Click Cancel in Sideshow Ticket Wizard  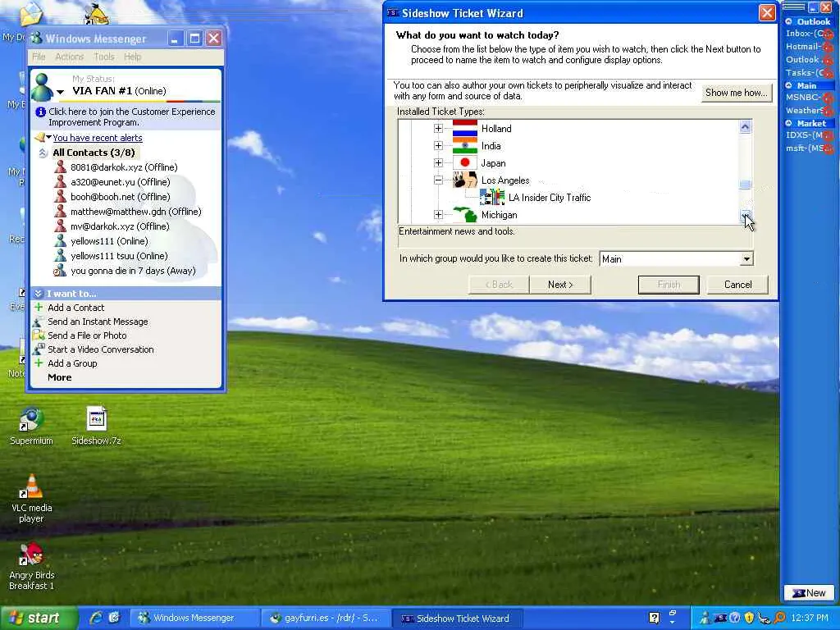(737, 285)
